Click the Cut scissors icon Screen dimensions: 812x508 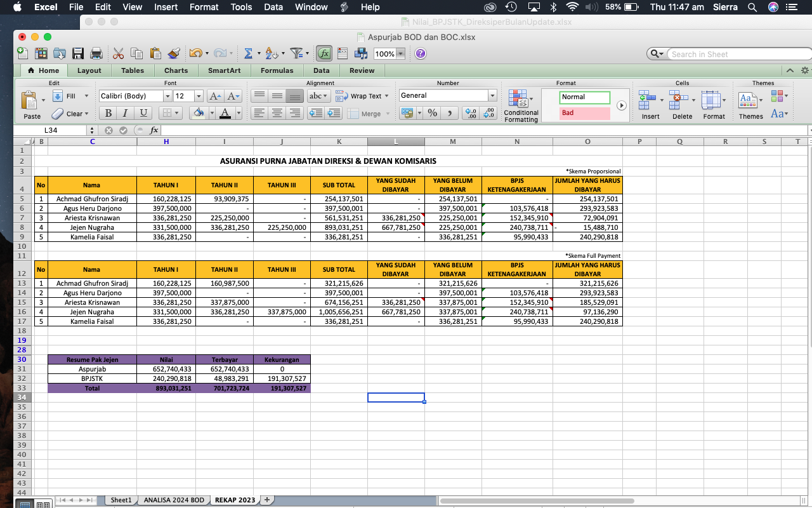(x=119, y=54)
